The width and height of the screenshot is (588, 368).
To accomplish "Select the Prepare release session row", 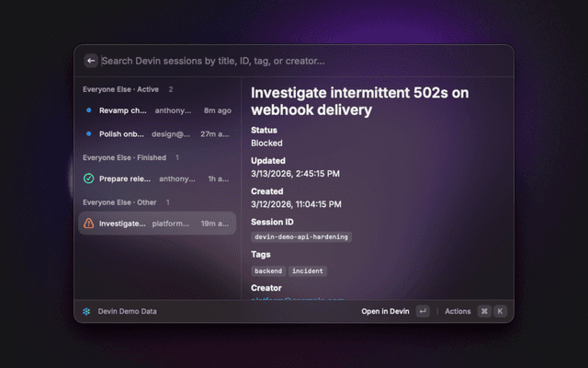I will pyautogui.click(x=156, y=178).
